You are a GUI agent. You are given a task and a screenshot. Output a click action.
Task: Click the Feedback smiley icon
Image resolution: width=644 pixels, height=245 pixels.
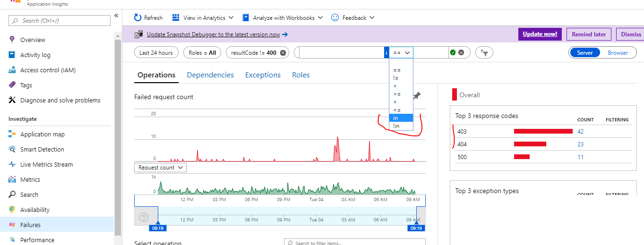click(335, 17)
